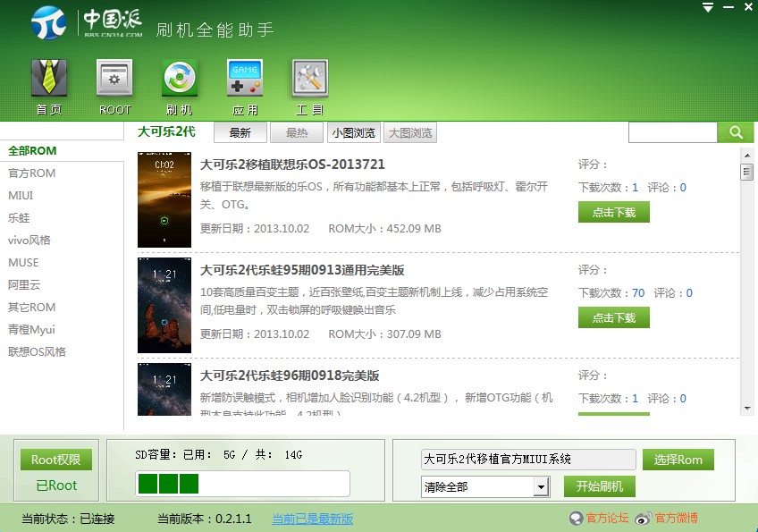Select the 最新 sort tab

(240, 133)
